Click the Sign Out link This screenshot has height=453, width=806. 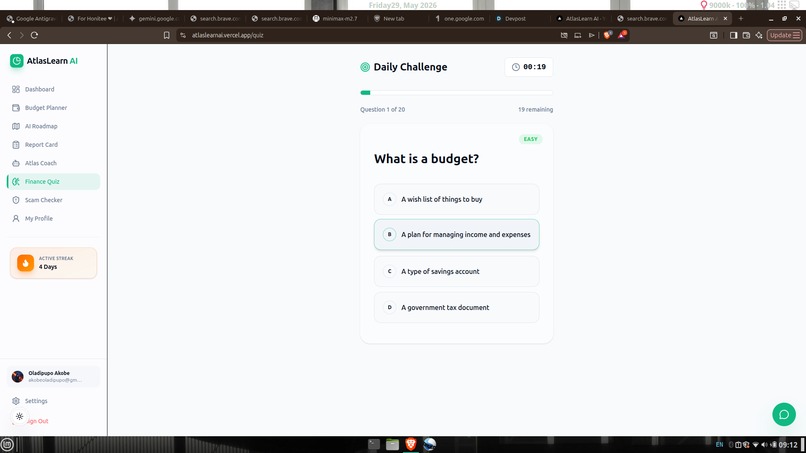click(37, 421)
